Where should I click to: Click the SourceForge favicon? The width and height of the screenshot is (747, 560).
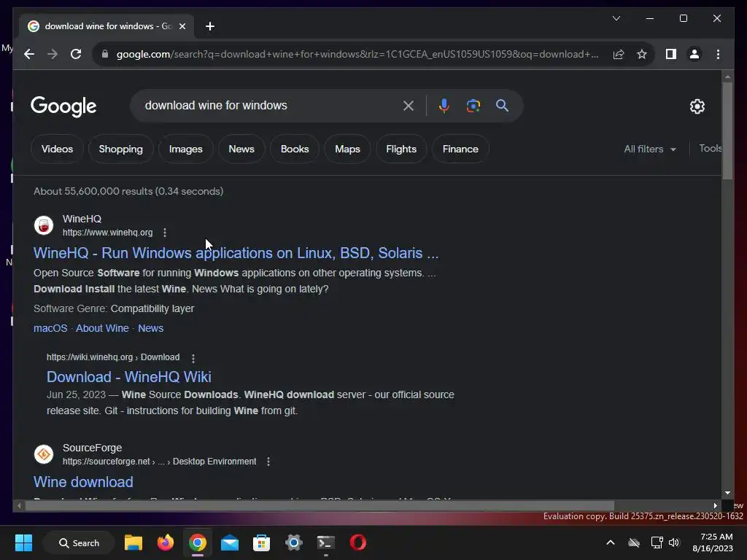(43, 454)
